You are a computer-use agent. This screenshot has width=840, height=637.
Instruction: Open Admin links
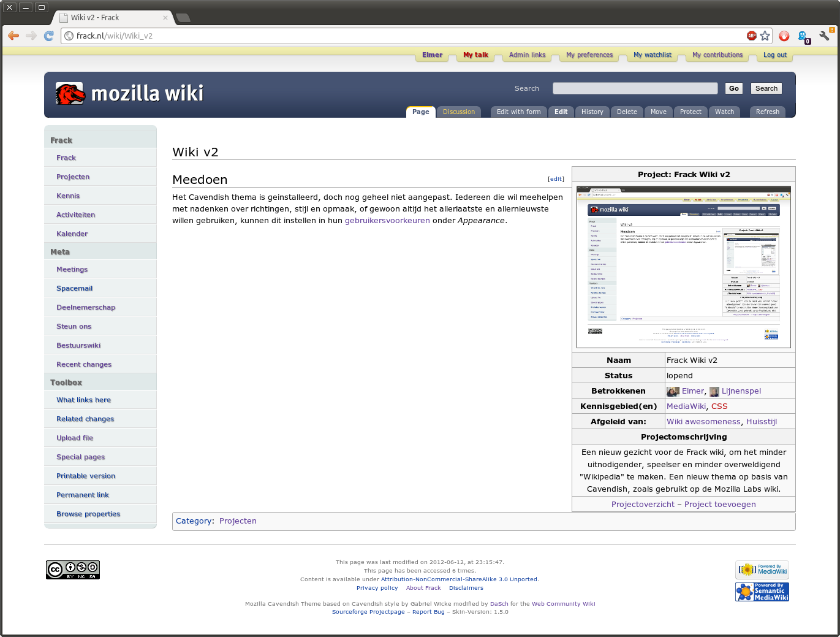click(527, 55)
